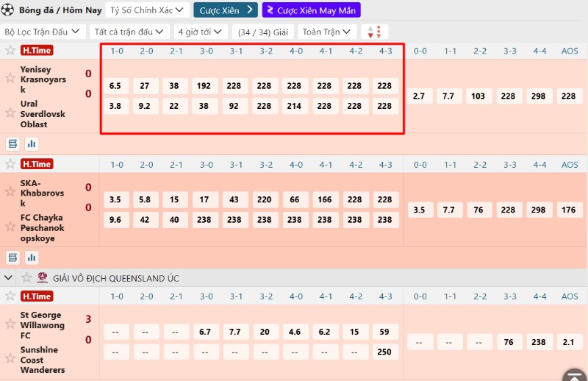The width and height of the screenshot is (588, 381).
Task: Click the soccer ball icon beside Bóng đá
Action: [8, 10]
